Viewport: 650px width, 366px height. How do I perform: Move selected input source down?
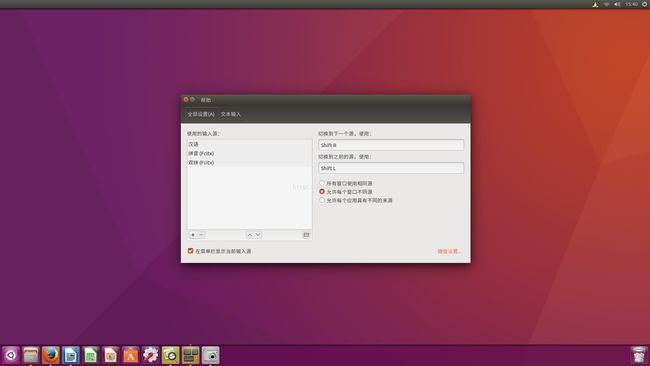click(x=258, y=235)
